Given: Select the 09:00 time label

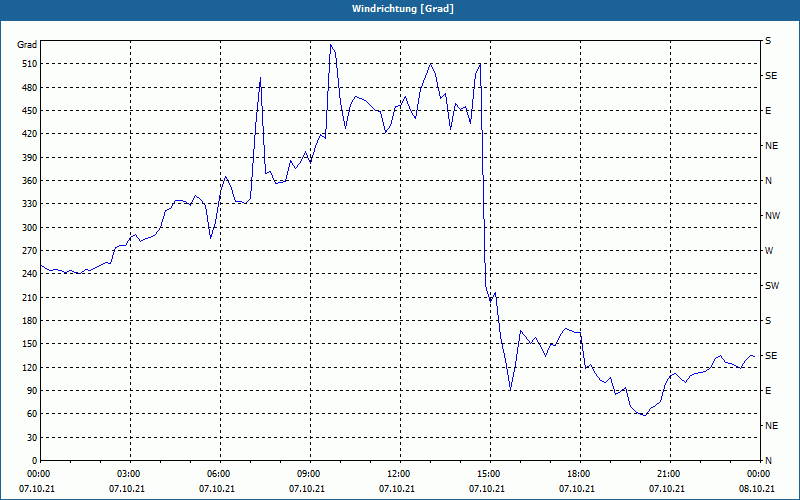Looking at the screenshot, I should pyautogui.click(x=309, y=474).
